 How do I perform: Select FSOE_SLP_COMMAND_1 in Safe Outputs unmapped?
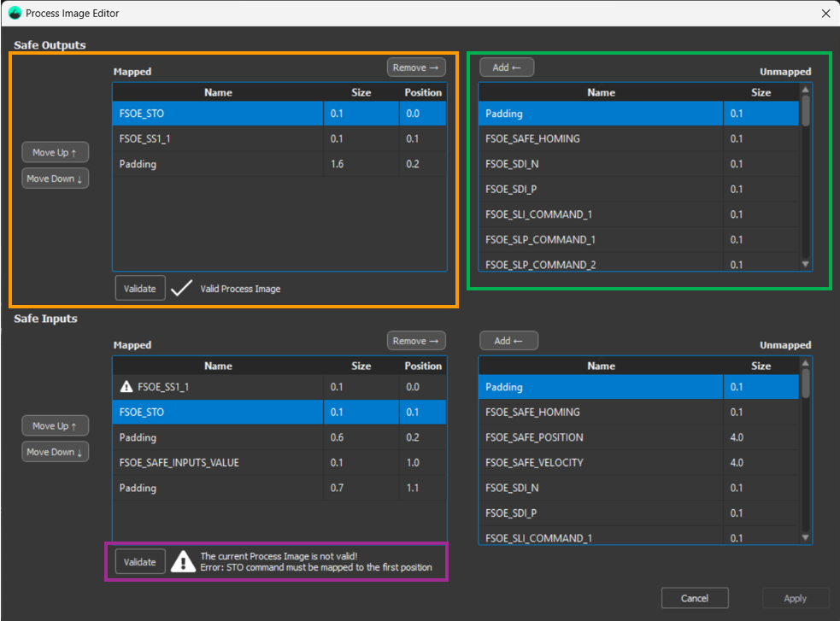[x=538, y=239]
